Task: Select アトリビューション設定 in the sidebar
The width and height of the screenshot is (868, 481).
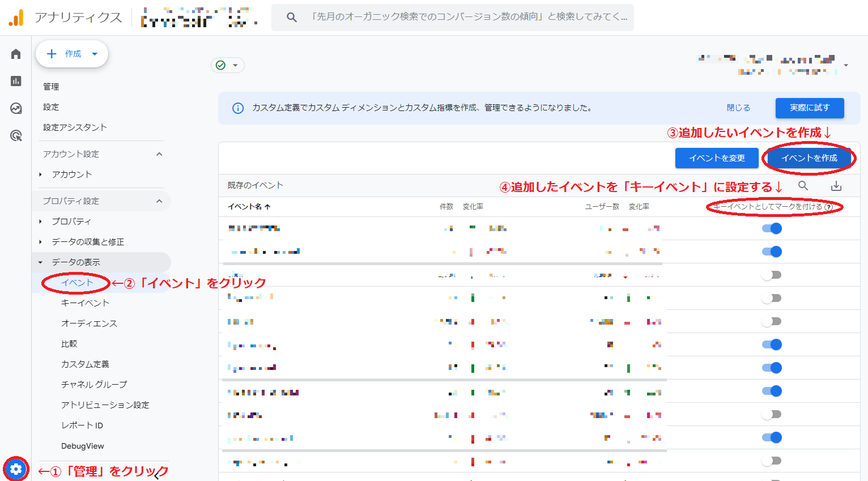Action: click(x=105, y=405)
